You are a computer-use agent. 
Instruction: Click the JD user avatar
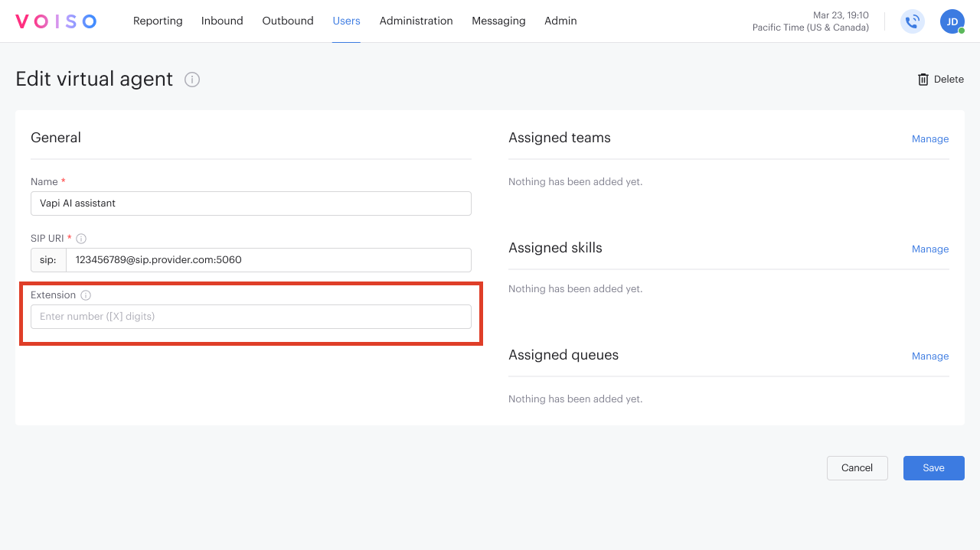[952, 21]
